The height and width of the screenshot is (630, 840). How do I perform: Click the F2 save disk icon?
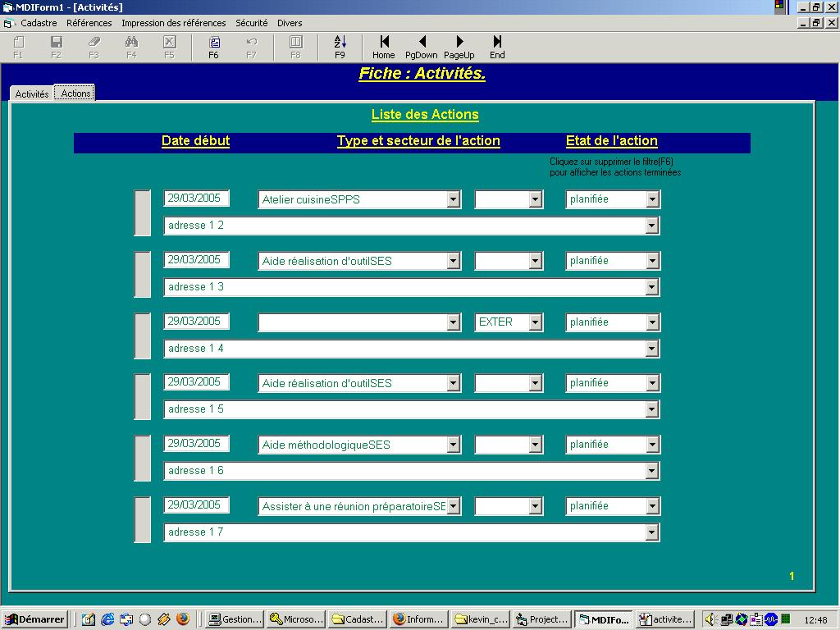coord(56,43)
